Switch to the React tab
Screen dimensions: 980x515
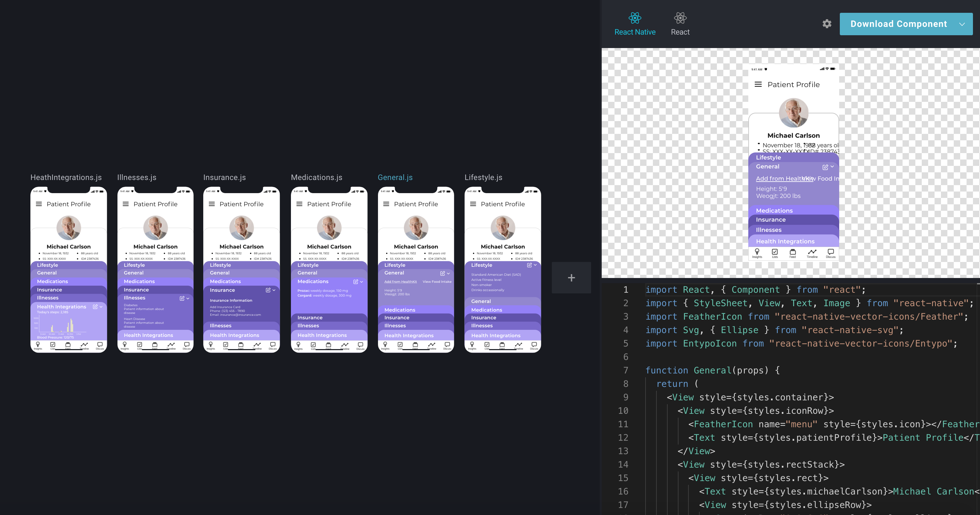(680, 32)
